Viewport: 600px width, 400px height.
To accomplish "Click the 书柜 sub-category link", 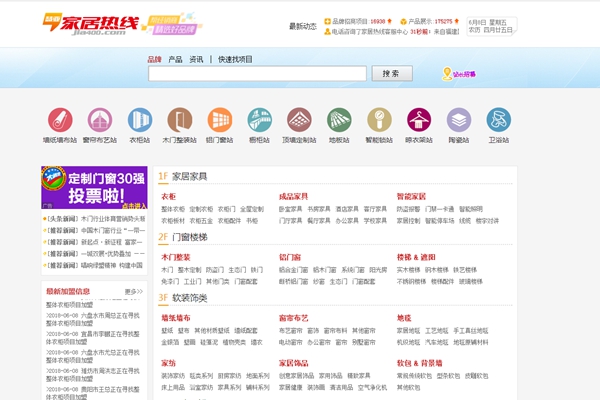I will click(252, 221).
